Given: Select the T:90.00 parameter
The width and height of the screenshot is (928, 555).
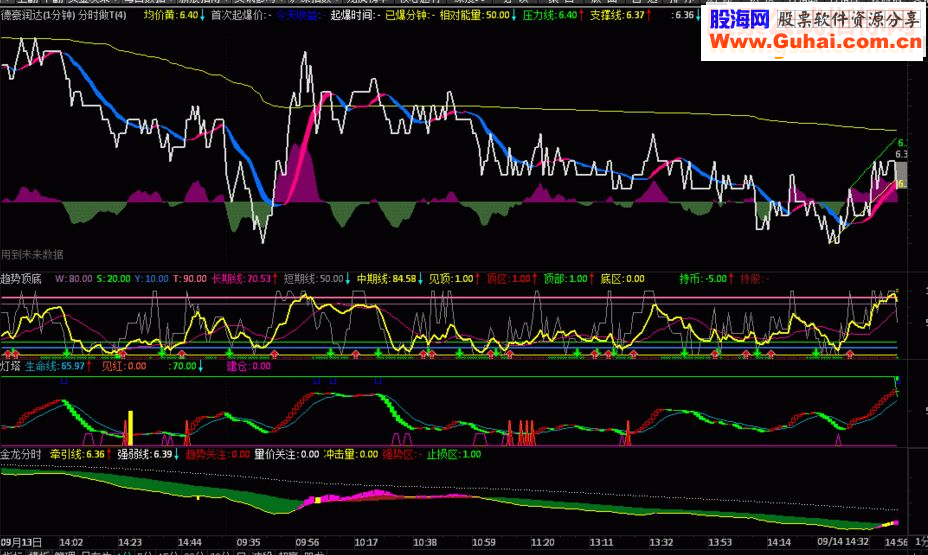Looking at the screenshot, I should pyautogui.click(x=189, y=279).
